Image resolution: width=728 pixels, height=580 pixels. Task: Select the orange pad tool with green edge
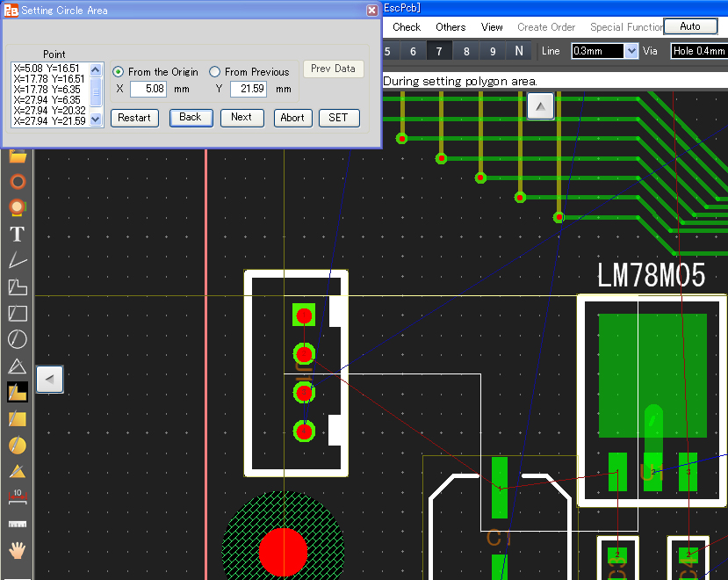tap(18, 207)
